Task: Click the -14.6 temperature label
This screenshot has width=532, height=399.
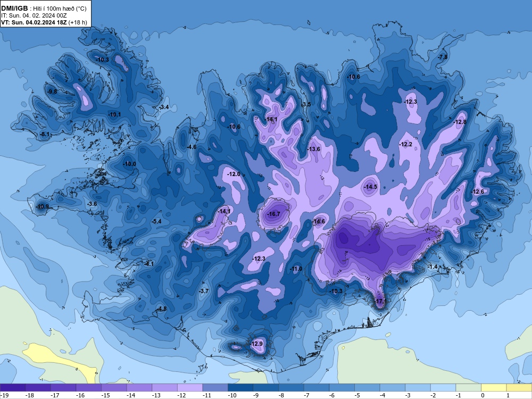Action: click(x=319, y=221)
